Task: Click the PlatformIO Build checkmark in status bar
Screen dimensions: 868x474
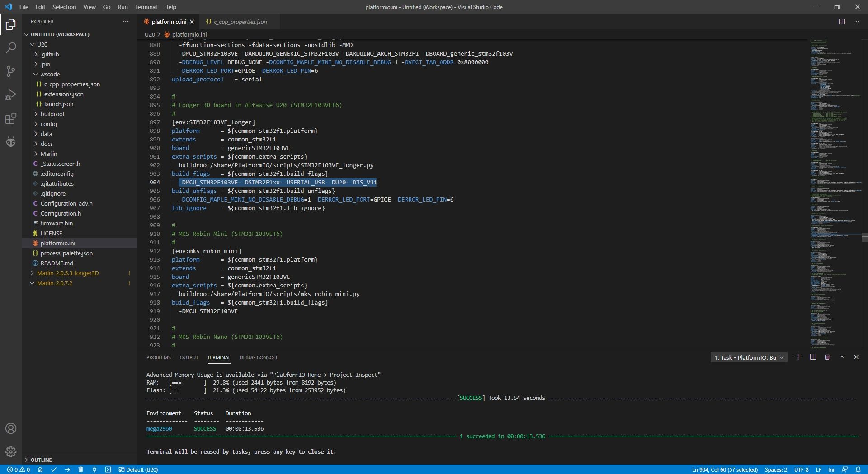Action: [x=54, y=469]
